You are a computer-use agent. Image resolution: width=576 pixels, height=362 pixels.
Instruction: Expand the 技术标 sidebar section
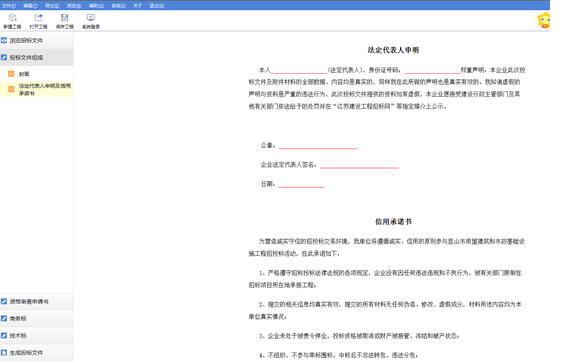[37, 336]
